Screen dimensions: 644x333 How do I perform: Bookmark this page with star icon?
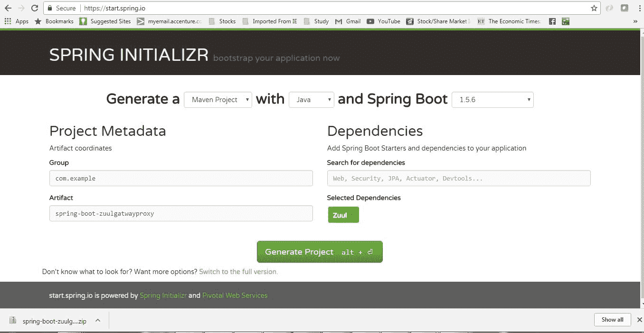[594, 8]
